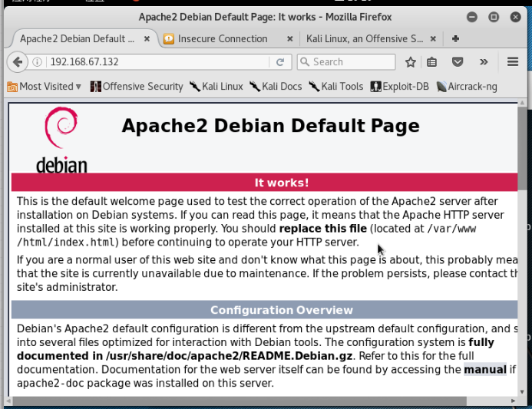Click the search magnifier icon
Viewport: 532px width, 409px height.
[305, 61]
